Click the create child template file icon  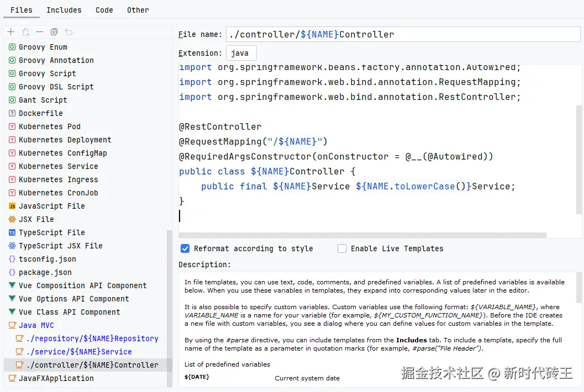tap(26, 32)
